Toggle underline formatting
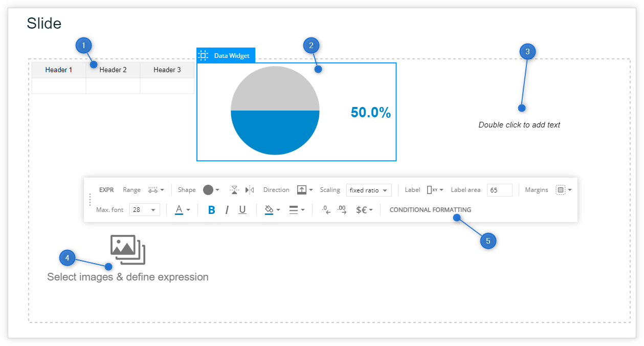 click(x=242, y=210)
